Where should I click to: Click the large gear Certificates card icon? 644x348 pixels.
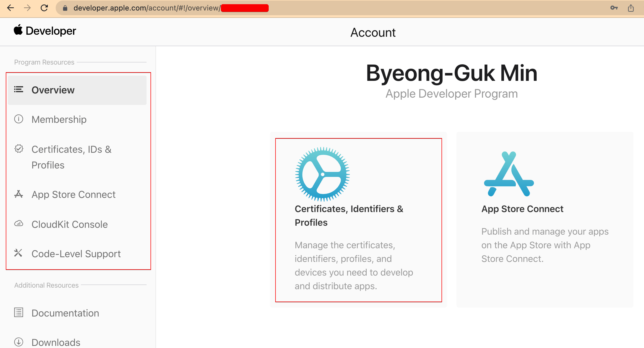tap(323, 174)
